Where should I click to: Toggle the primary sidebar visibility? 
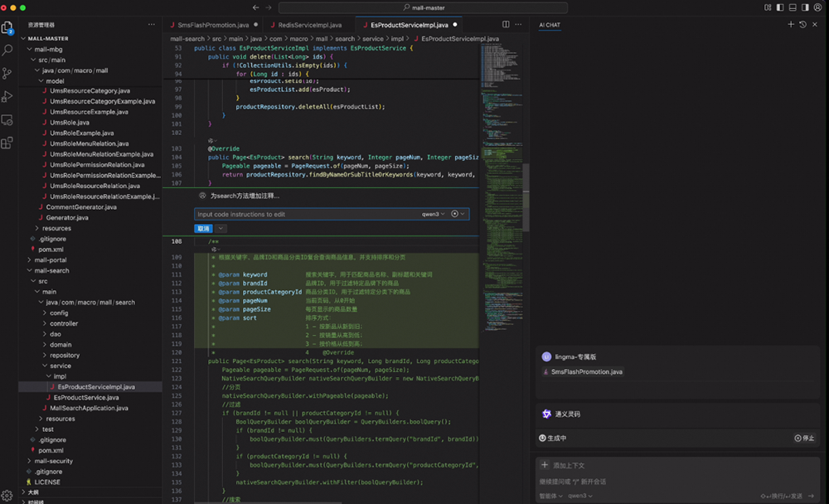780,7
